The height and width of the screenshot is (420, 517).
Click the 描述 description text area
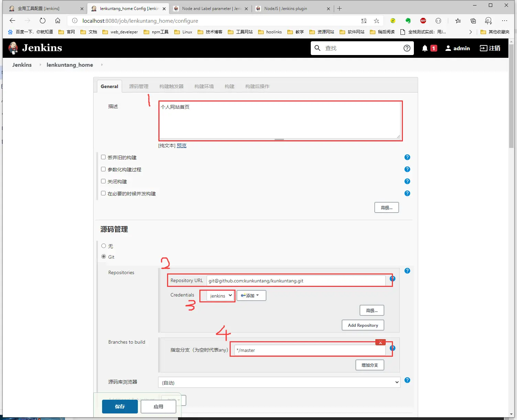click(280, 120)
